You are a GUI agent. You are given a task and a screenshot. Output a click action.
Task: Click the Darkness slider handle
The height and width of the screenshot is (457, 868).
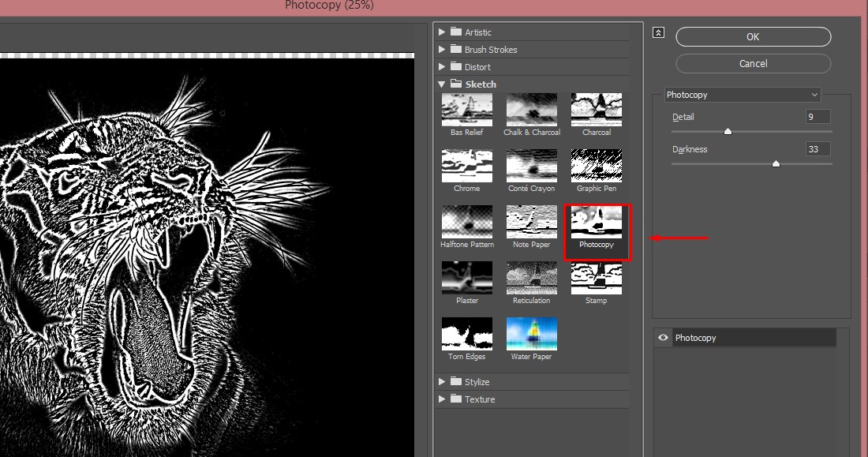point(776,163)
